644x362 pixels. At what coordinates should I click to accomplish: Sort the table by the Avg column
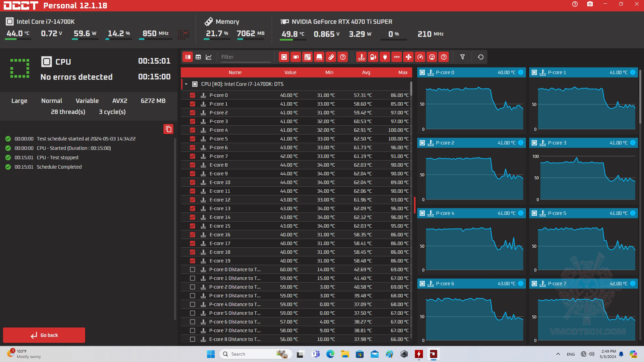click(366, 72)
